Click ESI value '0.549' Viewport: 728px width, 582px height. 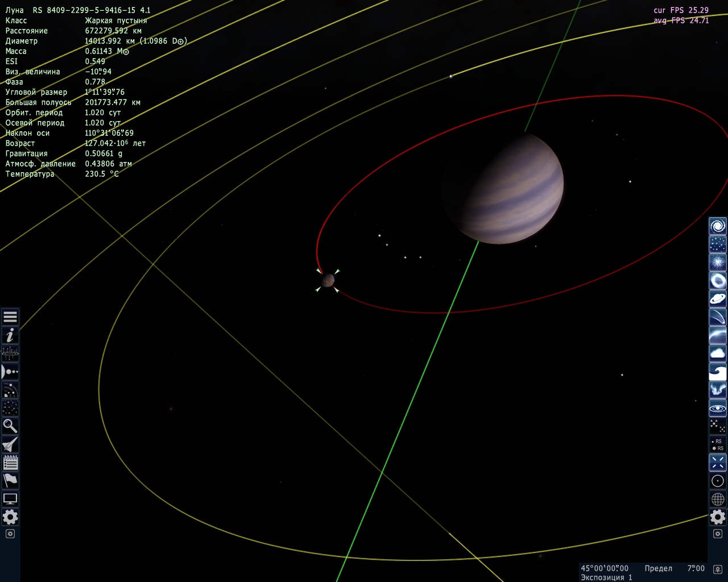(x=95, y=61)
